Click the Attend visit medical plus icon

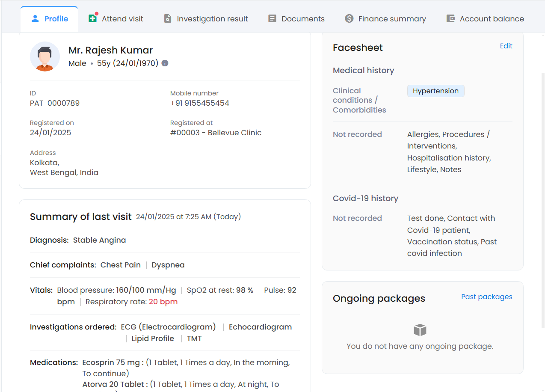tap(92, 18)
